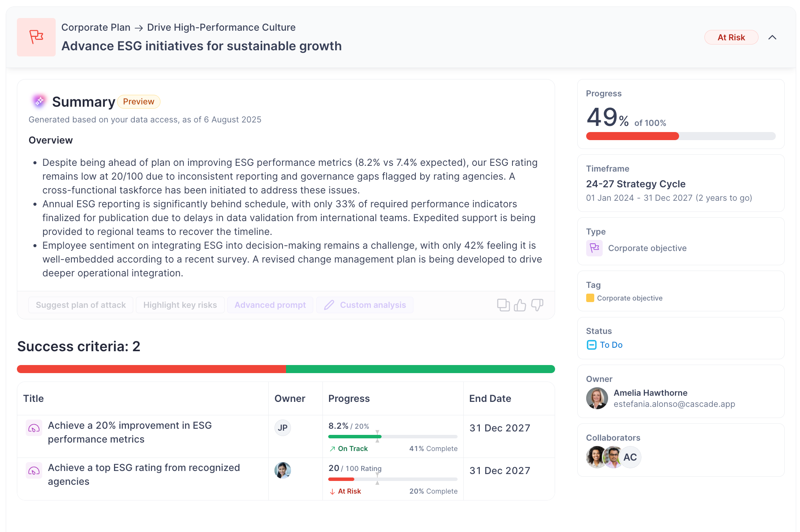Click the red flag objective icon

pyautogui.click(x=36, y=37)
